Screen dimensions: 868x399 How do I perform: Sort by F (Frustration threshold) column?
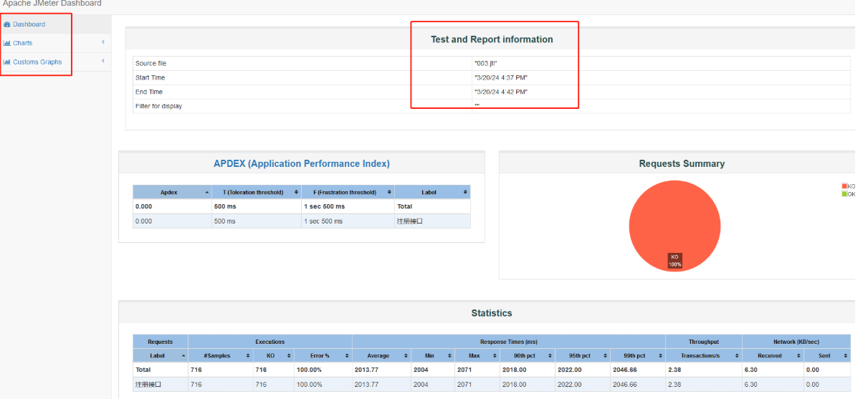(390, 192)
